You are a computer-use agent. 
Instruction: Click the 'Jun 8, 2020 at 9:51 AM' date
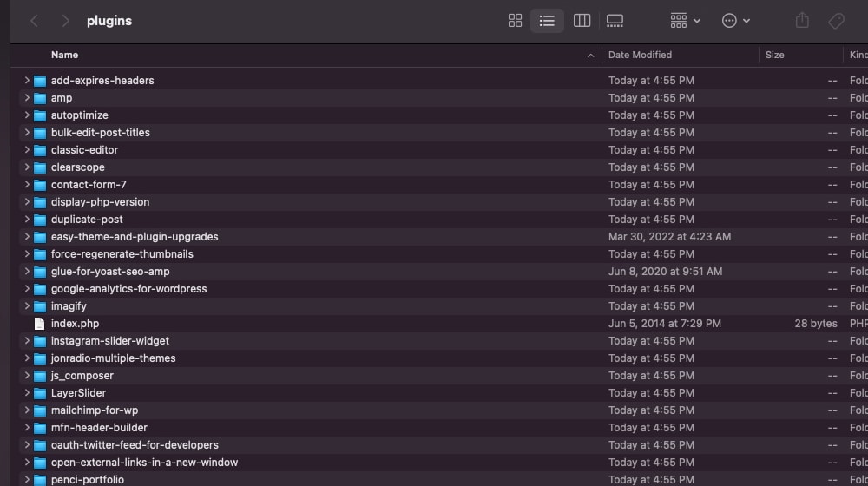665,272
